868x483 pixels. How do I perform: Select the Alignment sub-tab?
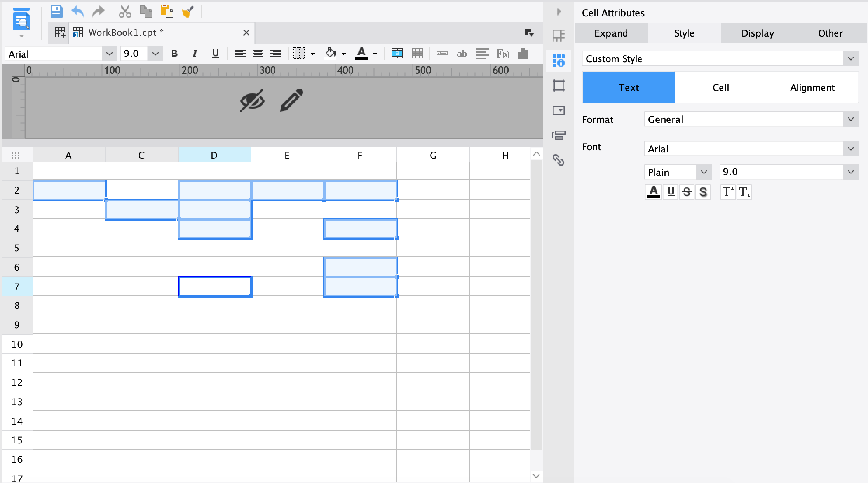tap(812, 87)
